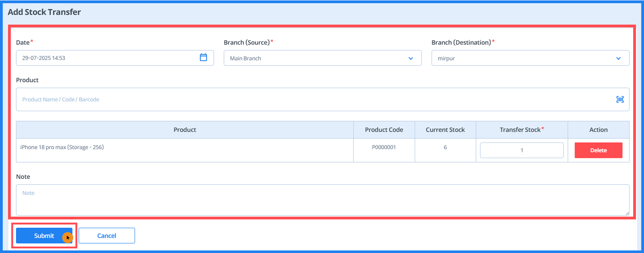Click the Current Stock column header
The height and width of the screenshot is (253, 644).
click(x=445, y=130)
